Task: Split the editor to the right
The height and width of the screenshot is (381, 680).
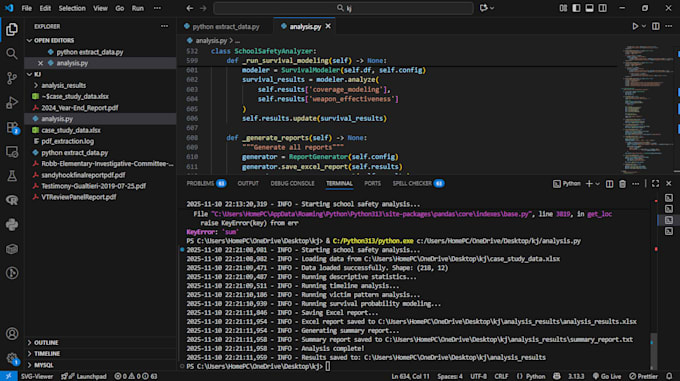Action: tap(656, 26)
